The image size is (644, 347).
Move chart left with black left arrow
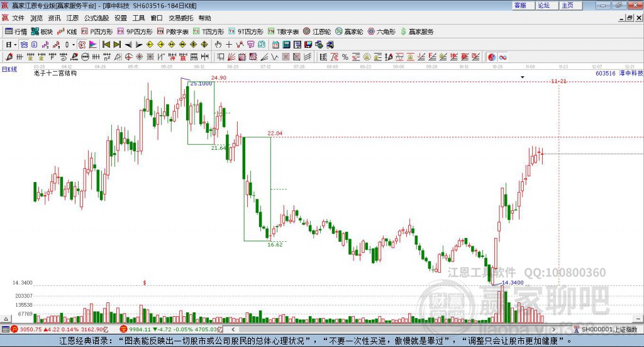[128, 45]
